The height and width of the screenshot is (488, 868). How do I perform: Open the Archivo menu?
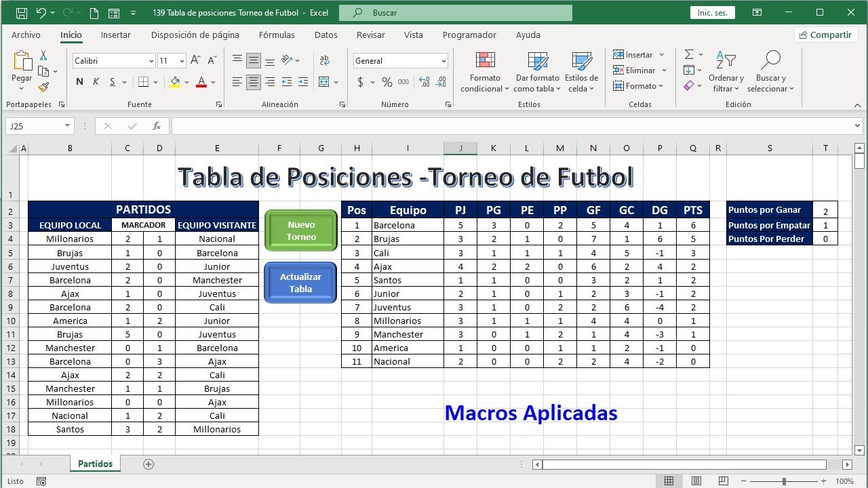[26, 35]
